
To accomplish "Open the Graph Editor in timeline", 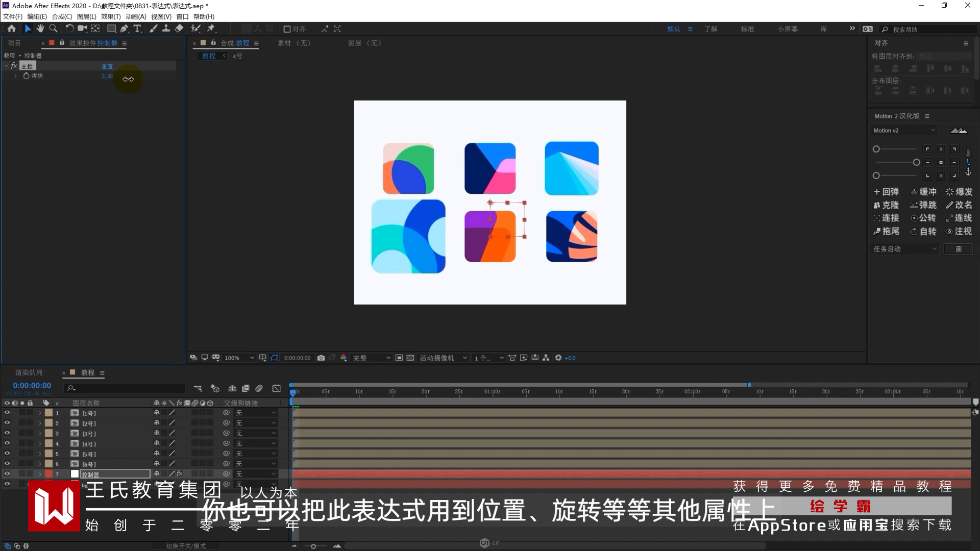I will tap(276, 388).
